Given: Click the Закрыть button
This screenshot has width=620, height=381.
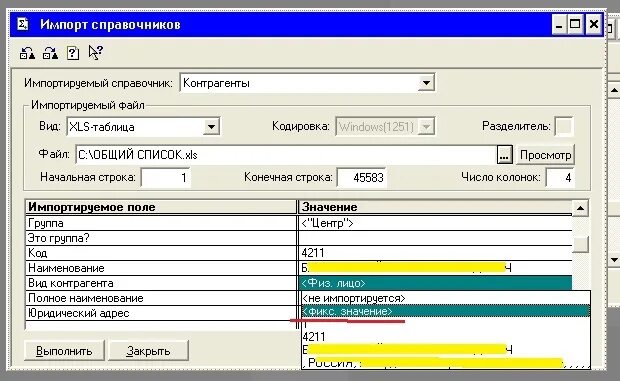Looking at the screenshot, I should tap(148, 351).
